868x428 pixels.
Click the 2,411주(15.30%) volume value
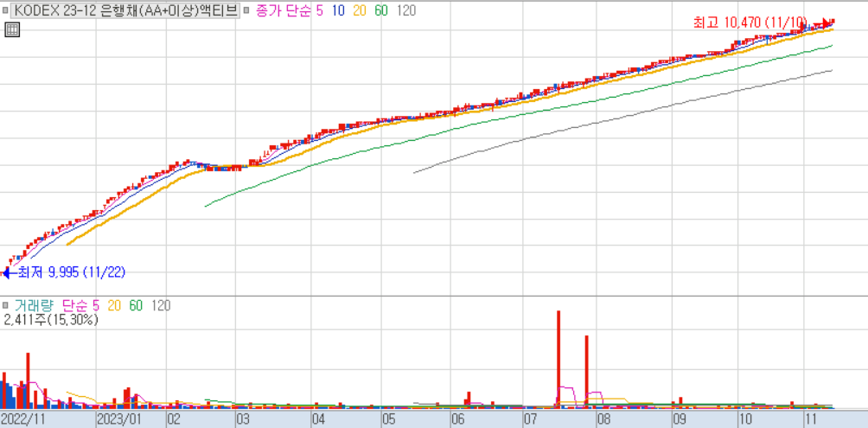pos(51,319)
